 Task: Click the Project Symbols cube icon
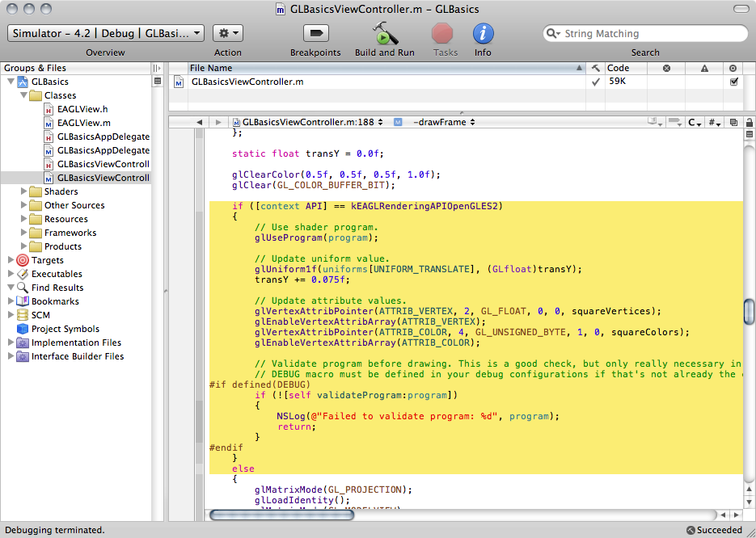pyautogui.click(x=23, y=329)
